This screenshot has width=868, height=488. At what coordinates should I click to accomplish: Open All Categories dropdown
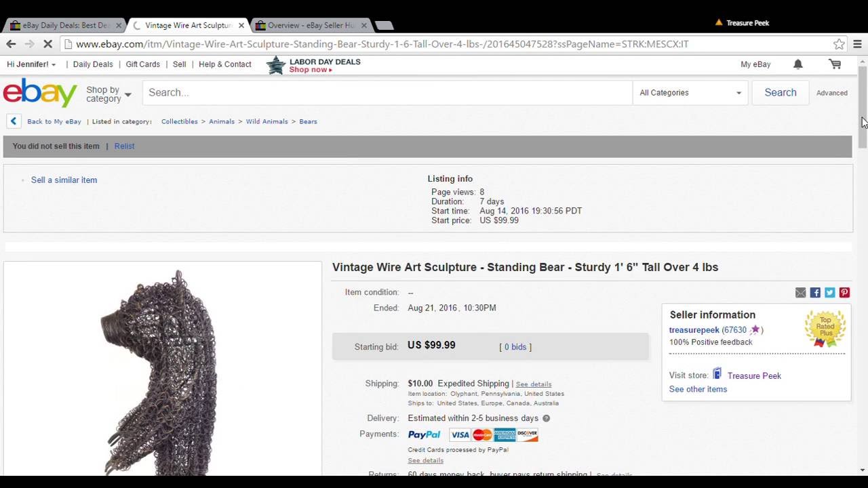click(690, 93)
